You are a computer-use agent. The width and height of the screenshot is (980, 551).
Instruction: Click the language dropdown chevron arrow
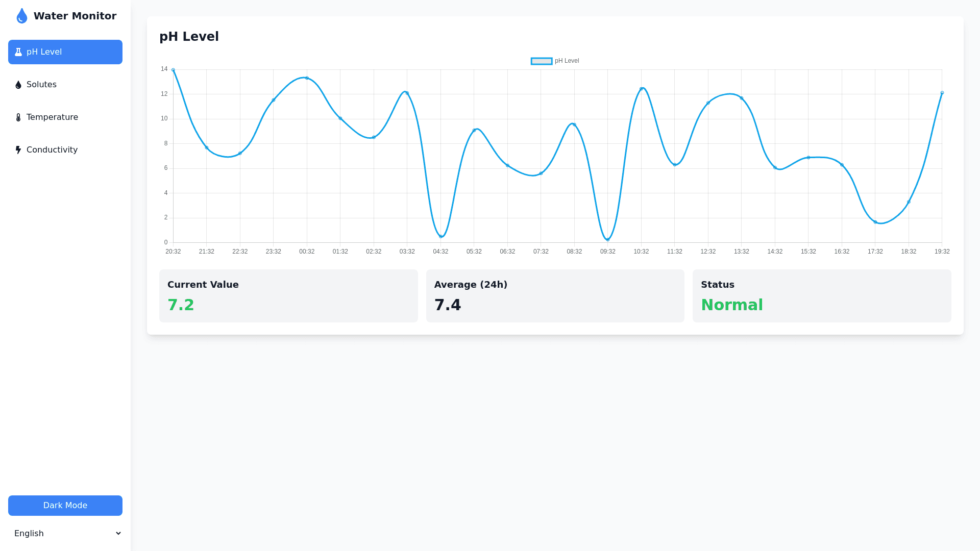click(118, 533)
